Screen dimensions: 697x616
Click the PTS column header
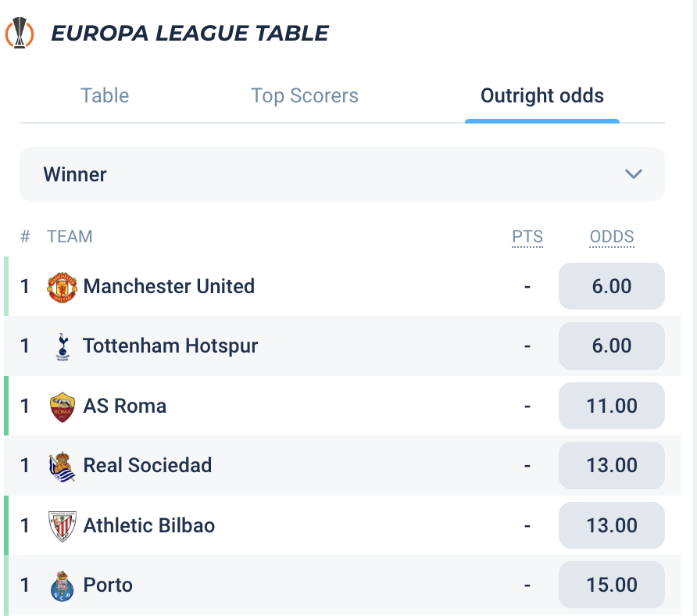527,237
